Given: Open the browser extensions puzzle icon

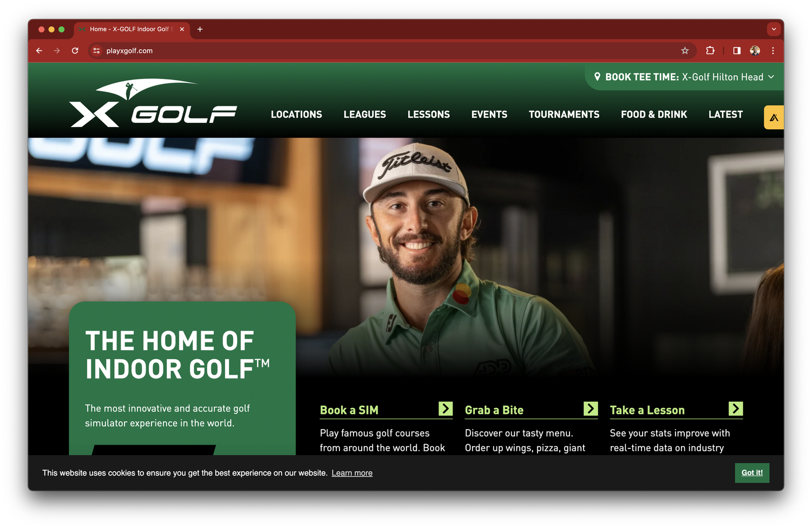Looking at the screenshot, I should click(710, 51).
